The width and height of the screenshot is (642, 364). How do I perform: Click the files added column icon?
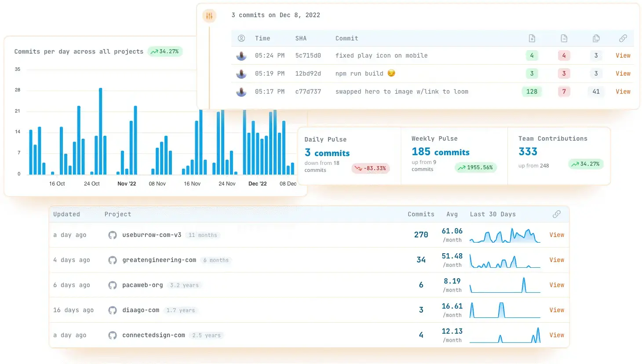point(532,38)
